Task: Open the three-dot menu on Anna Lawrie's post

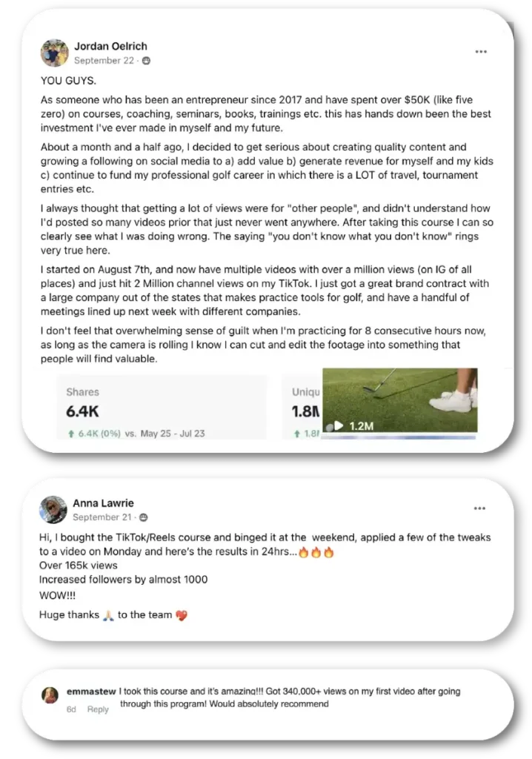Action: click(x=479, y=508)
